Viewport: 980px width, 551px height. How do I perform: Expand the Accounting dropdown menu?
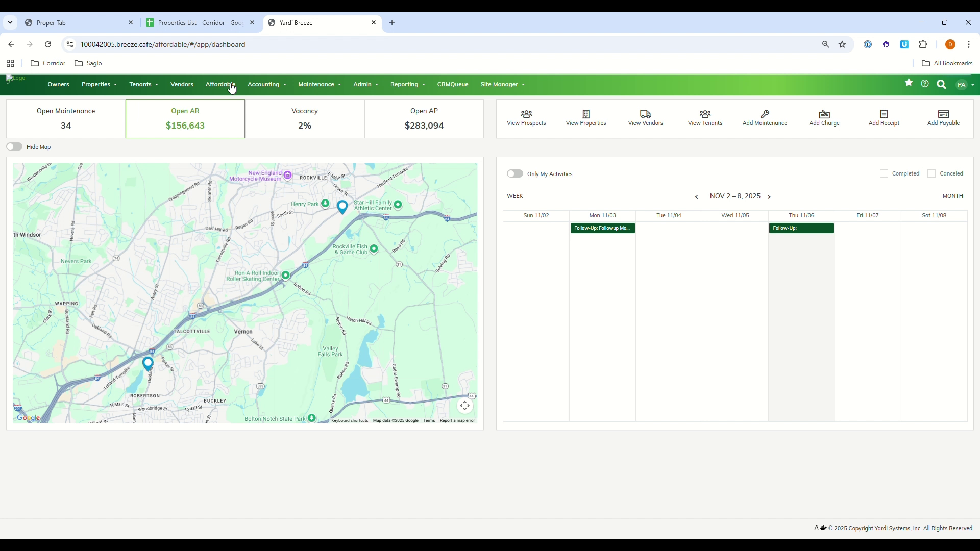point(266,85)
